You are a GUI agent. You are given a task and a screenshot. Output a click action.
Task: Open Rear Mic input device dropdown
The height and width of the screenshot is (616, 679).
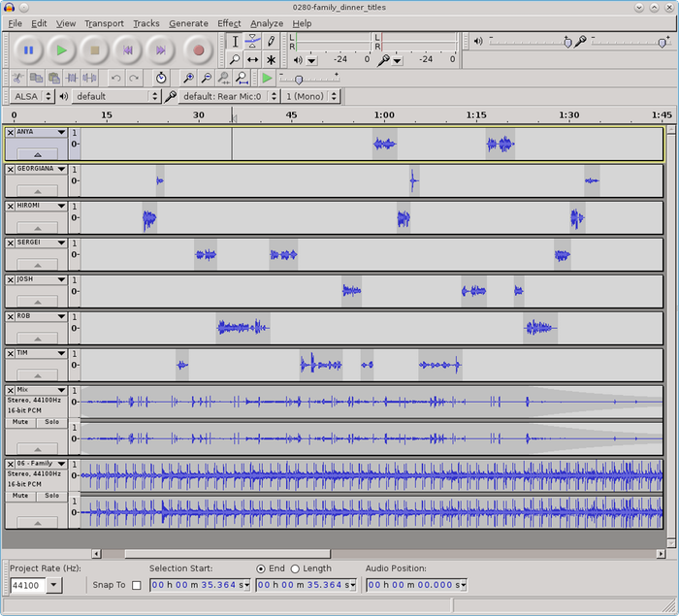229,96
